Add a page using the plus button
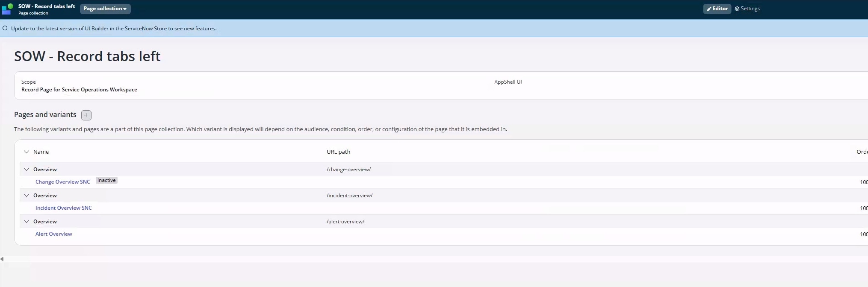Viewport: 868px width, 287px height. click(86, 115)
